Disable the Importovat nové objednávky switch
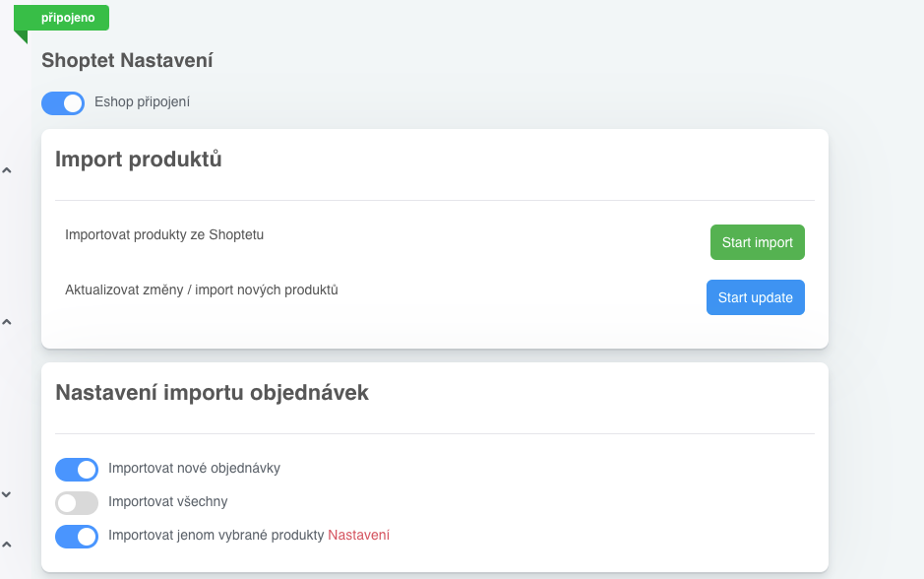924x579 pixels. [77, 470]
